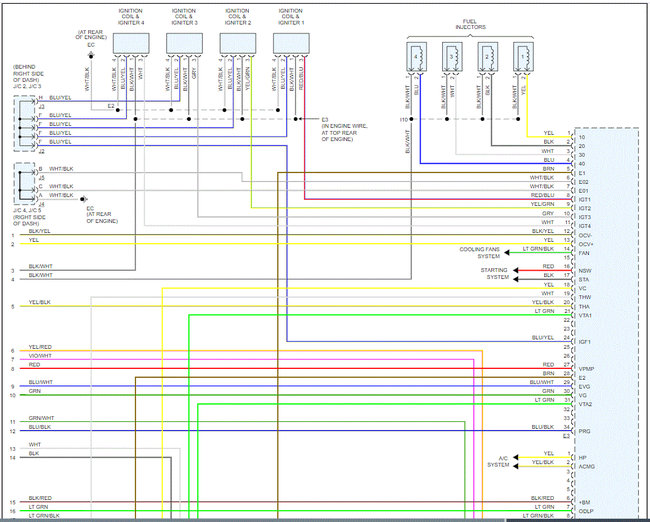Click the arrow on the RED wire to Starting System
The width and height of the screenshot is (650, 522).
coord(516,270)
